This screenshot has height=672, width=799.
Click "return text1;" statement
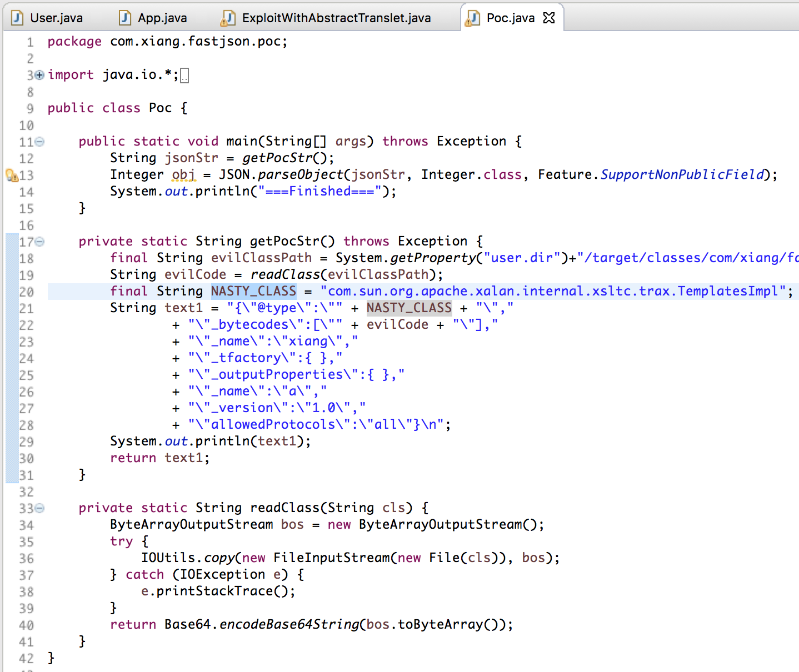coord(159,458)
